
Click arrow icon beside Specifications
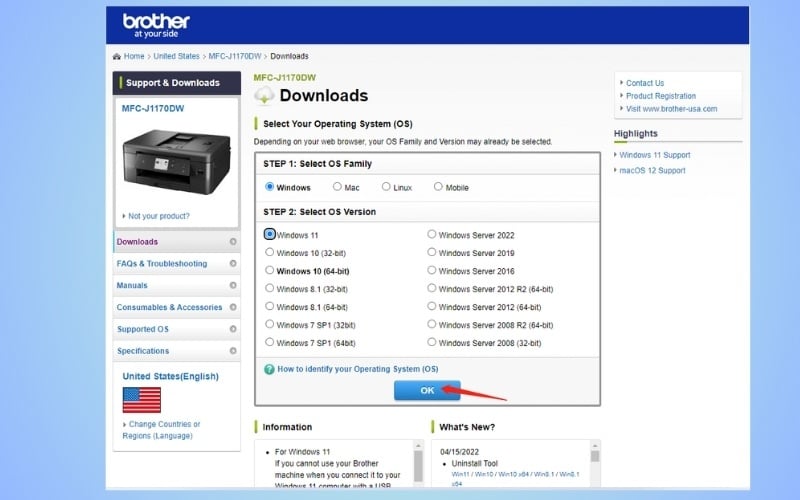(x=233, y=351)
